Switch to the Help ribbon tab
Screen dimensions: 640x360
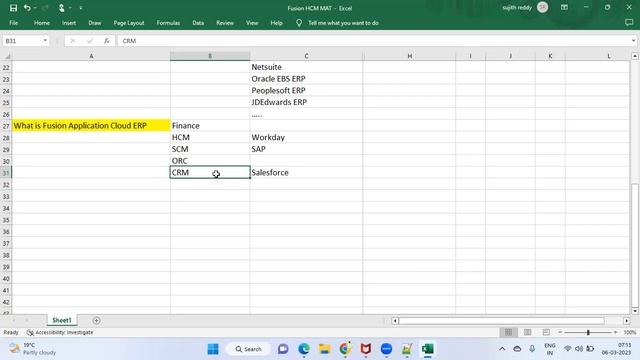coord(276,23)
